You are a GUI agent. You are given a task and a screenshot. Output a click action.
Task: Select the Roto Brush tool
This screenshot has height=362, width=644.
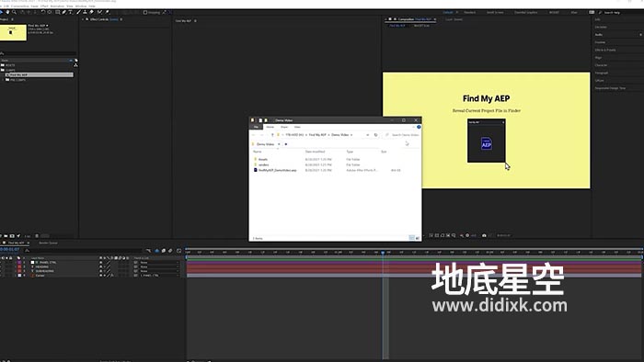click(99, 12)
